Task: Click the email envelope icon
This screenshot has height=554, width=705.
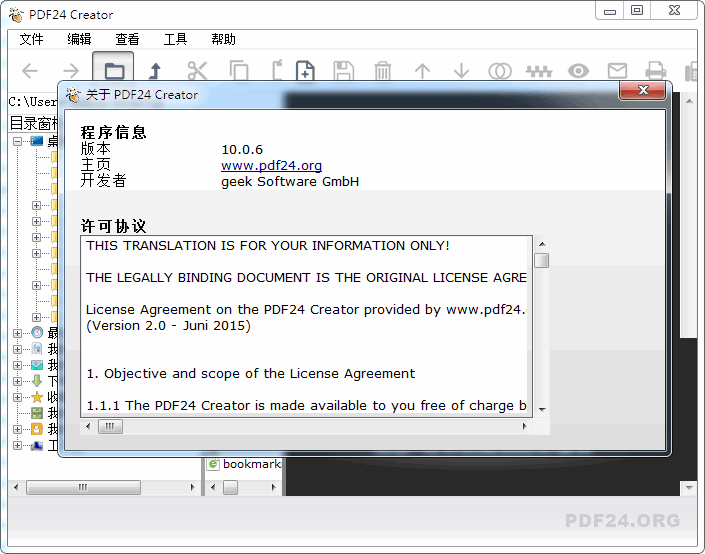Action: click(x=617, y=71)
